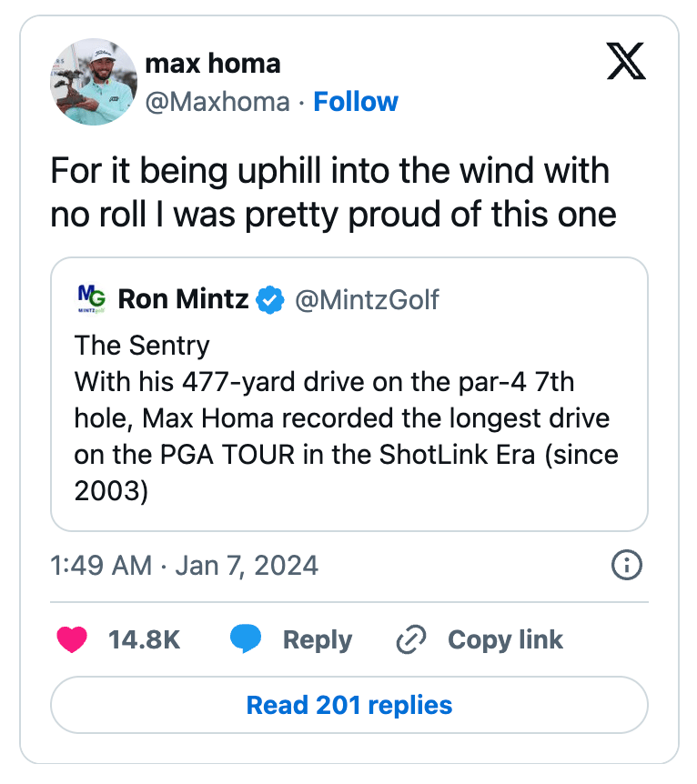Open the @Maxhoma handle link

point(217,101)
